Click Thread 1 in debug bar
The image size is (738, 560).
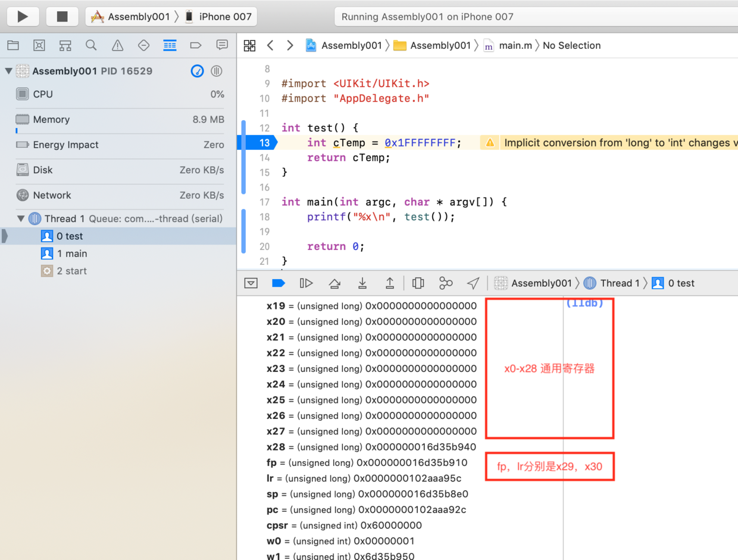pos(612,283)
